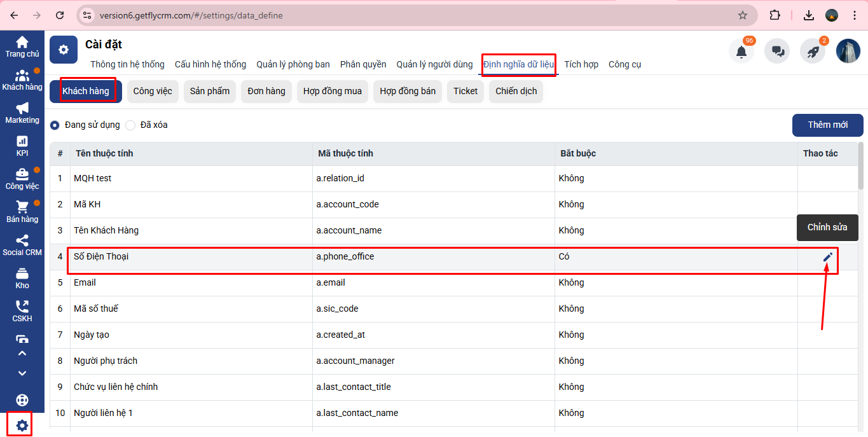Open KPI module in sidebar
The width and height of the screenshot is (868, 437).
click(22, 146)
